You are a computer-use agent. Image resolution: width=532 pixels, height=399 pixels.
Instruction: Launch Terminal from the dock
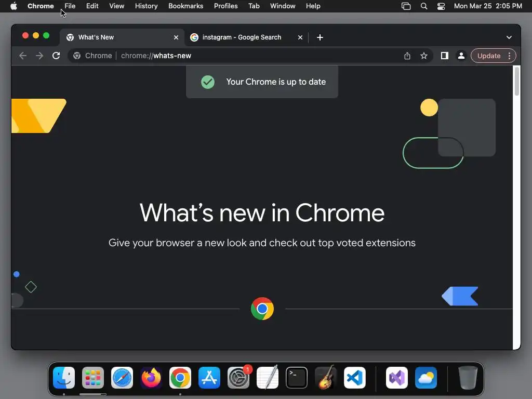(x=297, y=378)
